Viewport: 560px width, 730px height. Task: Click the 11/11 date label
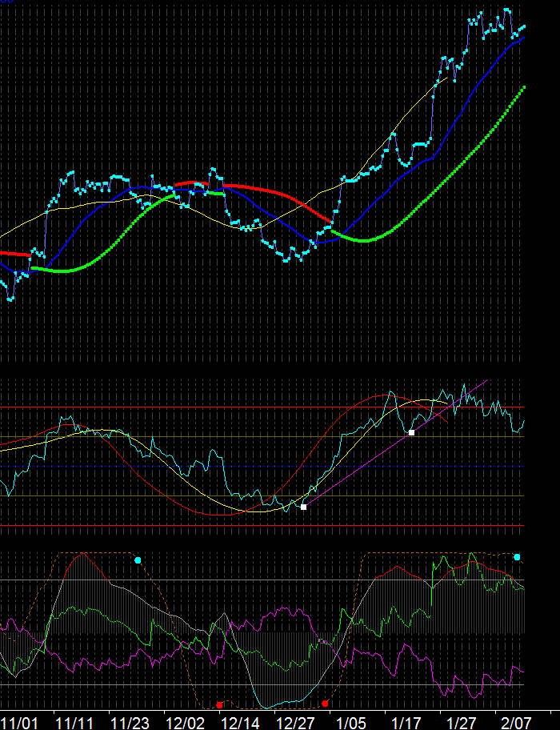pyautogui.click(x=74, y=723)
